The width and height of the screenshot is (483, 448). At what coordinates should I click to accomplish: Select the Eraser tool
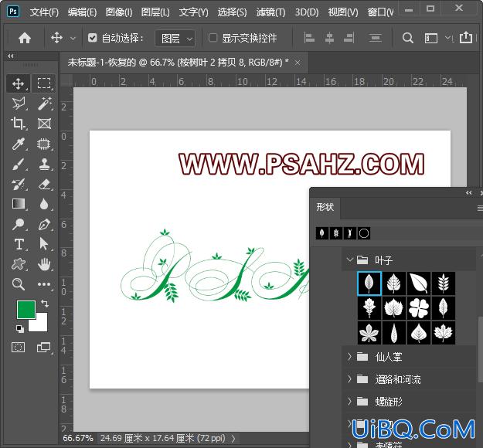click(x=44, y=184)
